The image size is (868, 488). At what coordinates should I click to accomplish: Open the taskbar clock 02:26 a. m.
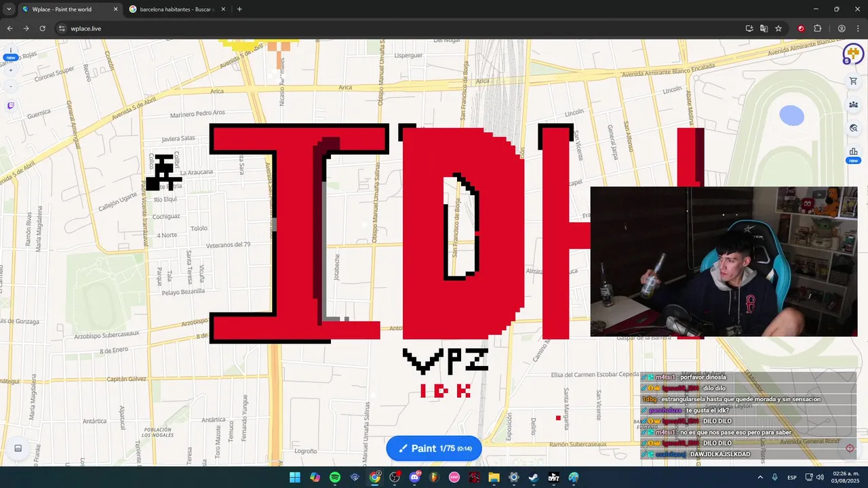point(844,477)
